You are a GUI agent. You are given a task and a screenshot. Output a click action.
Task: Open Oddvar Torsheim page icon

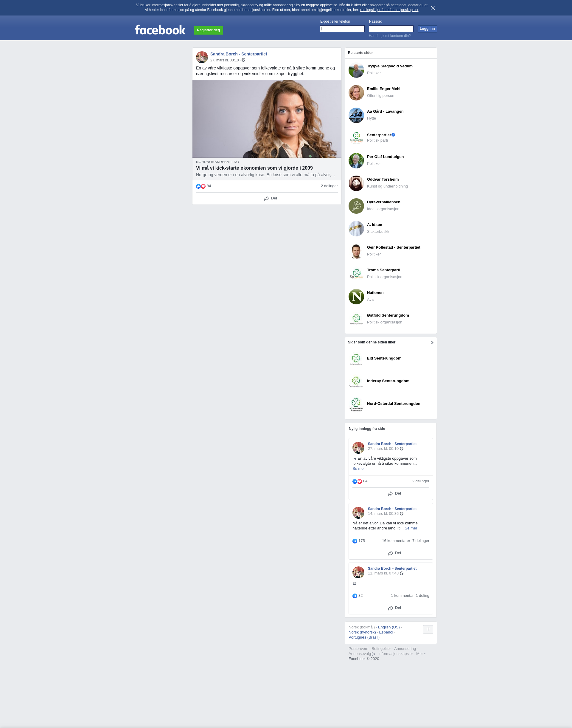(356, 183)
